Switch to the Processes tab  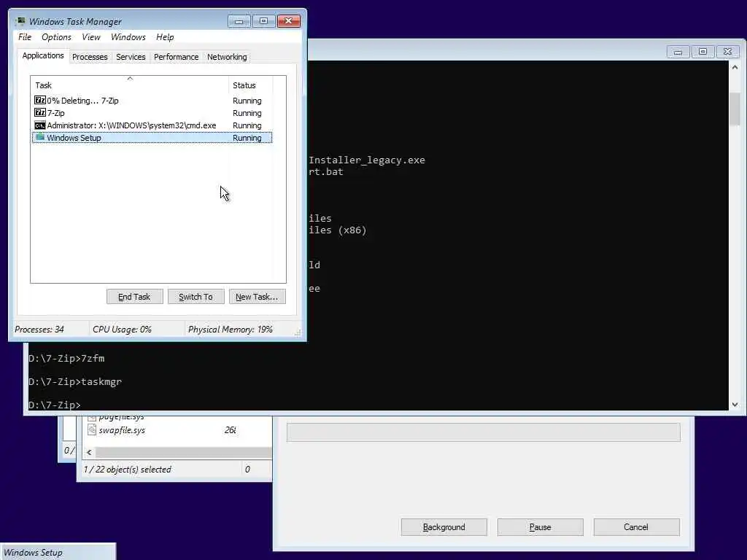(90, 57)
